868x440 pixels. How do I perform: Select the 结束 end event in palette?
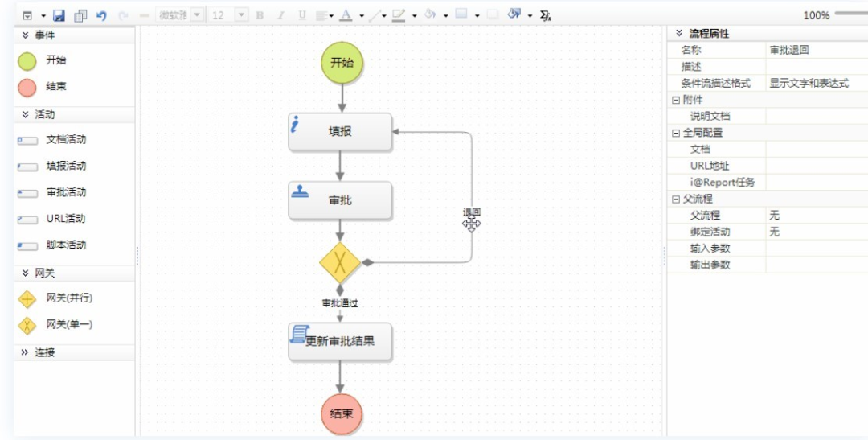(x=27, y=87)
